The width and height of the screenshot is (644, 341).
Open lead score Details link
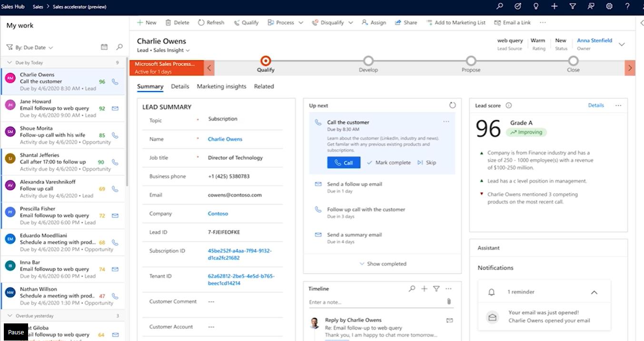[596, 106]
